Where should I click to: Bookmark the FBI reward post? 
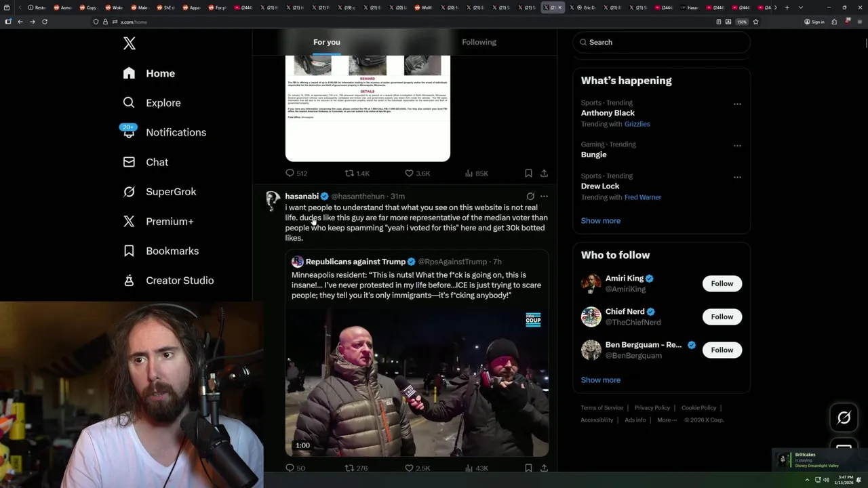click(x=528, y=174)
